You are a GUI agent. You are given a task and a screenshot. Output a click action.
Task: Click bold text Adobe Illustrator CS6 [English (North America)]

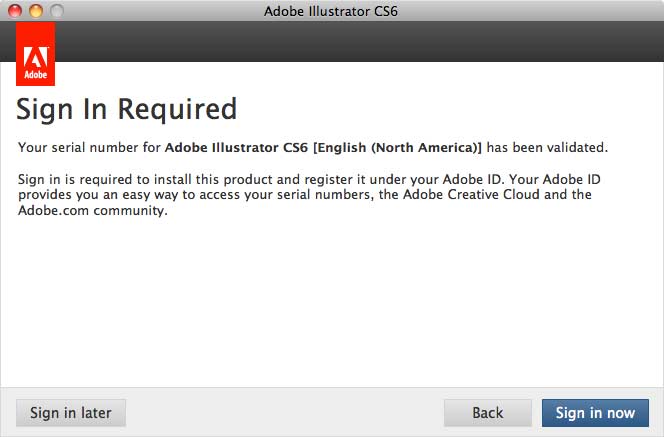pyautogui.click(x=323, y=148)
